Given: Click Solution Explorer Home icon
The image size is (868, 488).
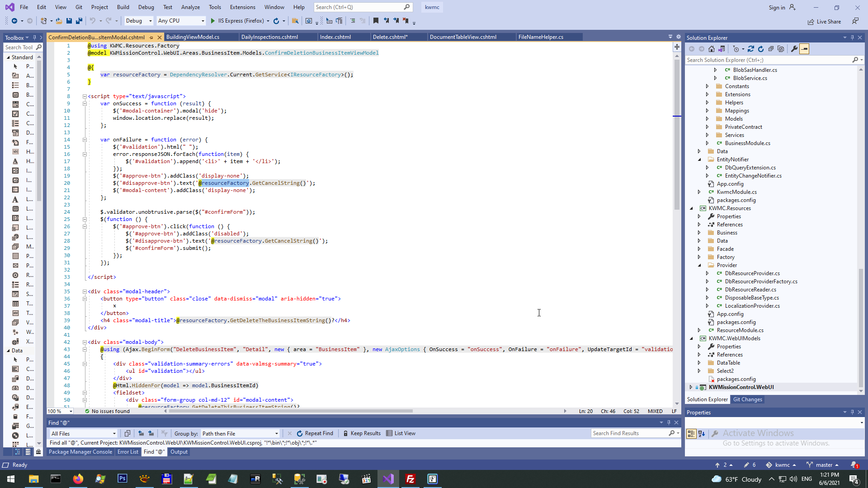Looking at the screenshot, I should click(x=712, y=49).
